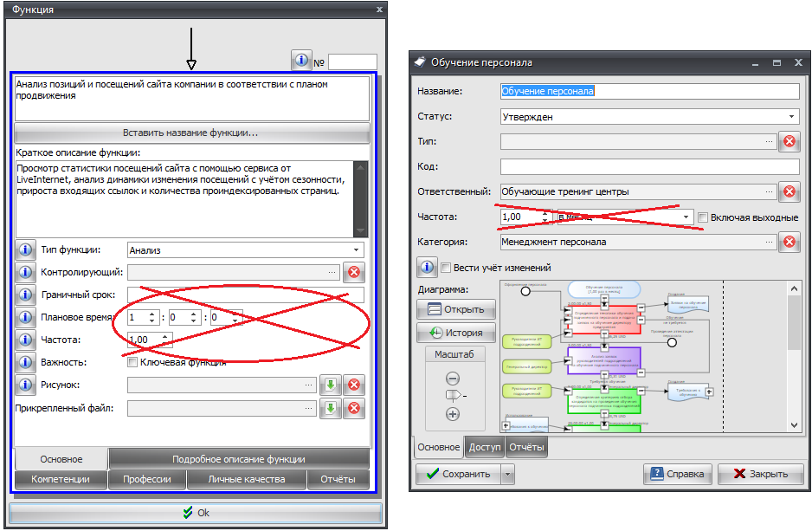Click into the Код input field
The height and width of the screenshot is (531, 812).
(649, 166)
